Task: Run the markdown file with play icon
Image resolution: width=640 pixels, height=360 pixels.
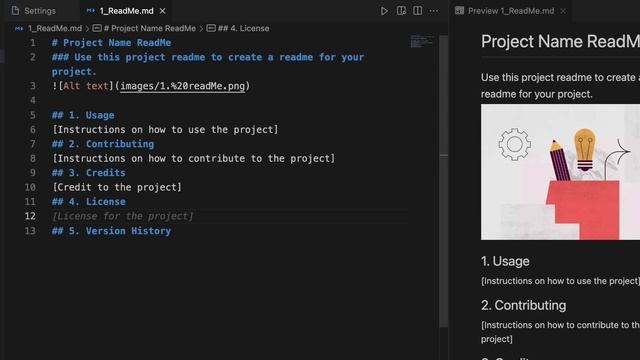Action: tap(384, 11)
